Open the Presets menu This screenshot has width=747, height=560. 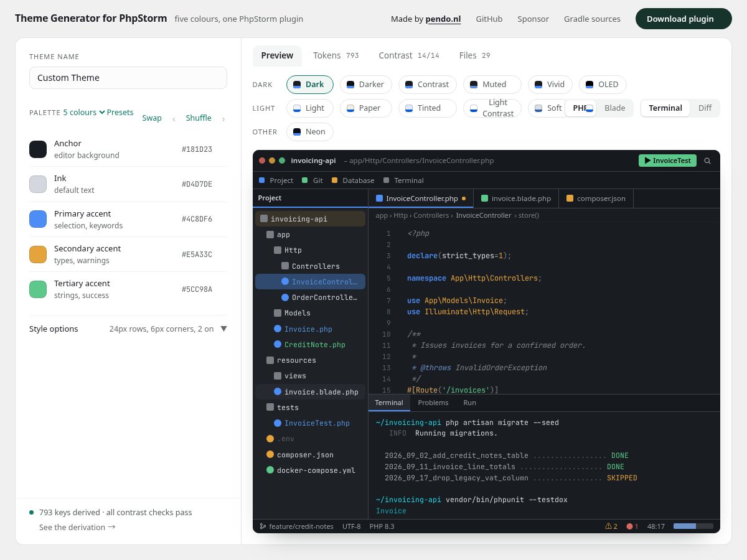tap(120, 113)
